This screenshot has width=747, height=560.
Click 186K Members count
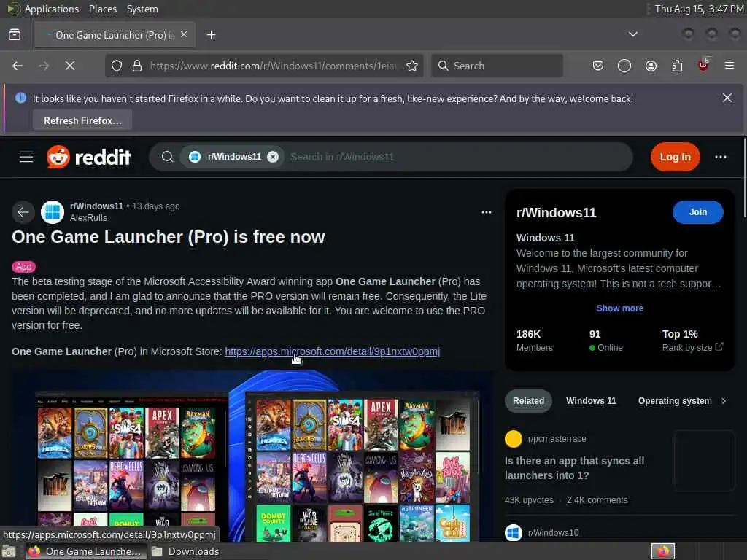[x=534, y=341]
